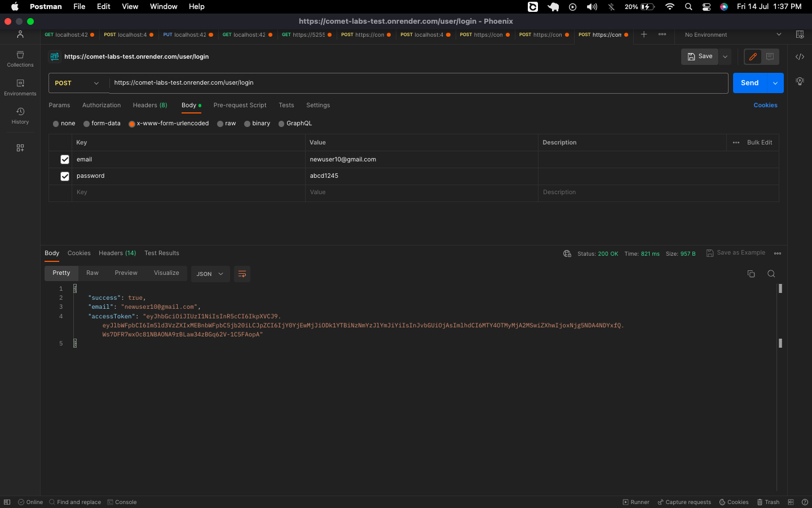The width and height of the screenshot is (812, 508).
Task: Start Capture requests
Action: tap(684, 502)
